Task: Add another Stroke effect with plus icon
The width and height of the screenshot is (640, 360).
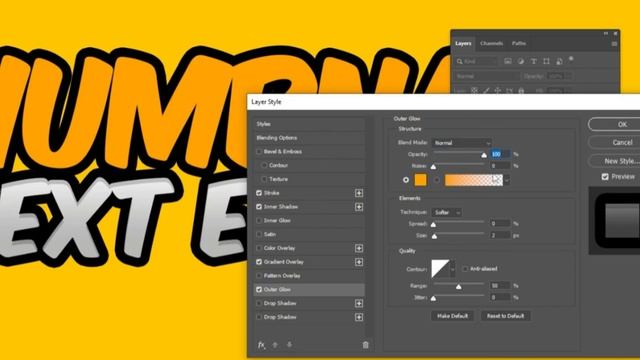Action: click(359, 193)
